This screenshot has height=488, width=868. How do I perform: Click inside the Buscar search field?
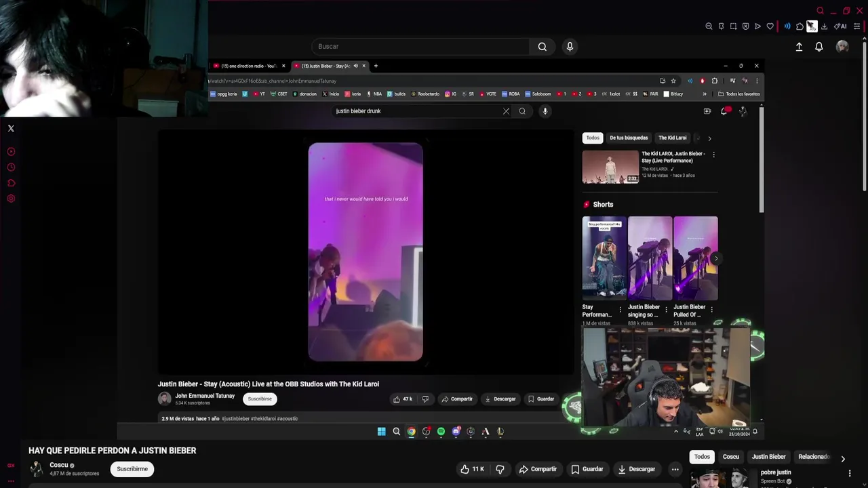420,47
